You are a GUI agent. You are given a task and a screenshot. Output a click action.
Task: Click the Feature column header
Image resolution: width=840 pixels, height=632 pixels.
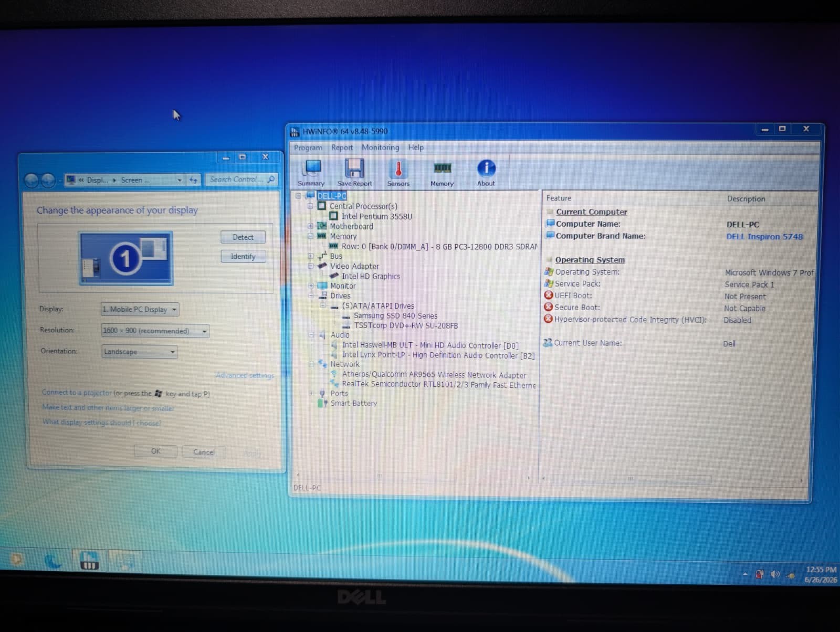pos(559,198)
